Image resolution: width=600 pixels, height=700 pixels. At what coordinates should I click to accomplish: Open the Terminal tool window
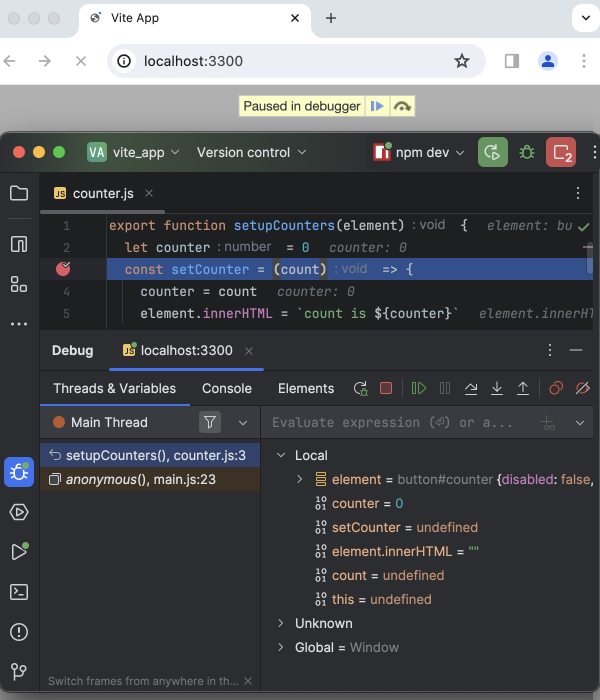click(19, 592)
